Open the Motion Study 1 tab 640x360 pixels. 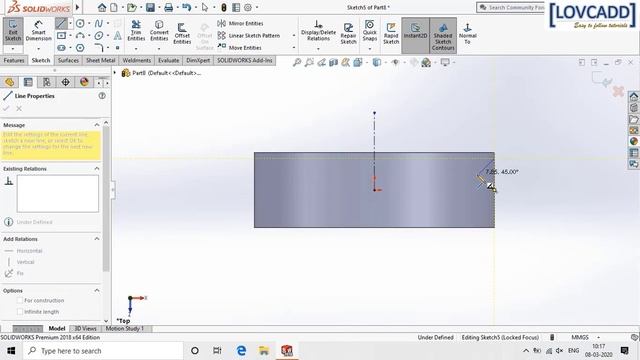125,329
